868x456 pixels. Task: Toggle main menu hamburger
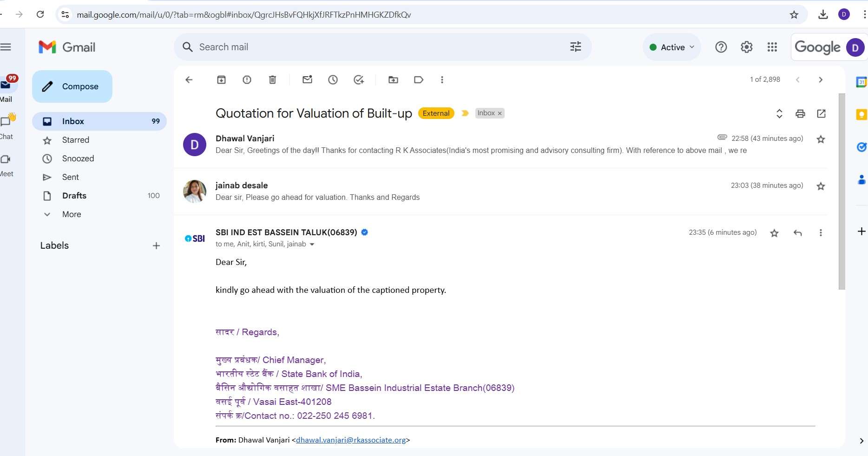pos(6,47)
